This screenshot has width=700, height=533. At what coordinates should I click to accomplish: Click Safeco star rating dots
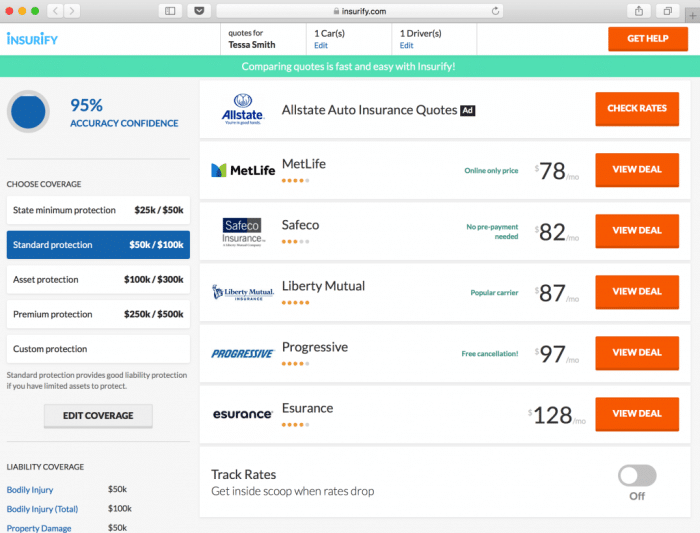[296, 242]
